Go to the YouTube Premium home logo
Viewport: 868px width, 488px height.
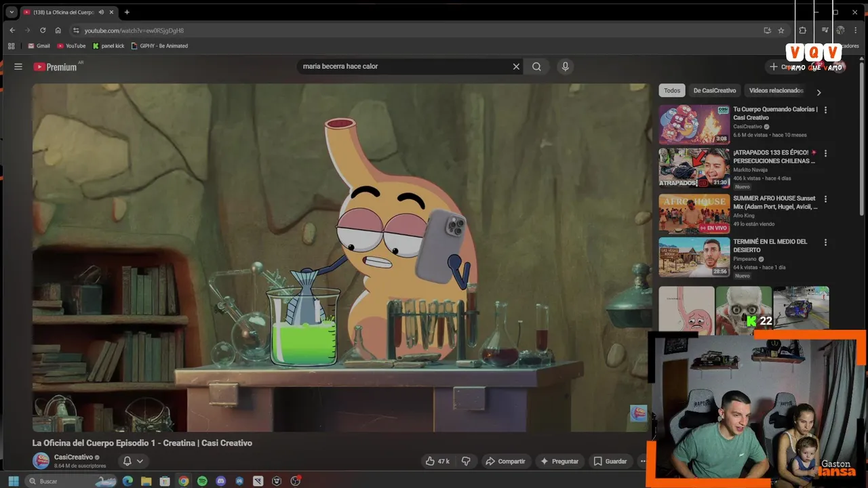click(x=55, y=66)
